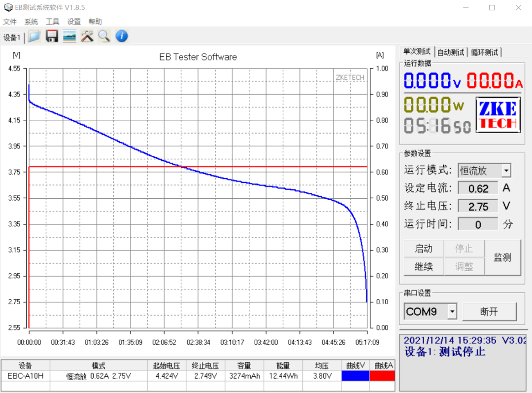Maximize the EB测试系统软件 window

tap(492, 7)
